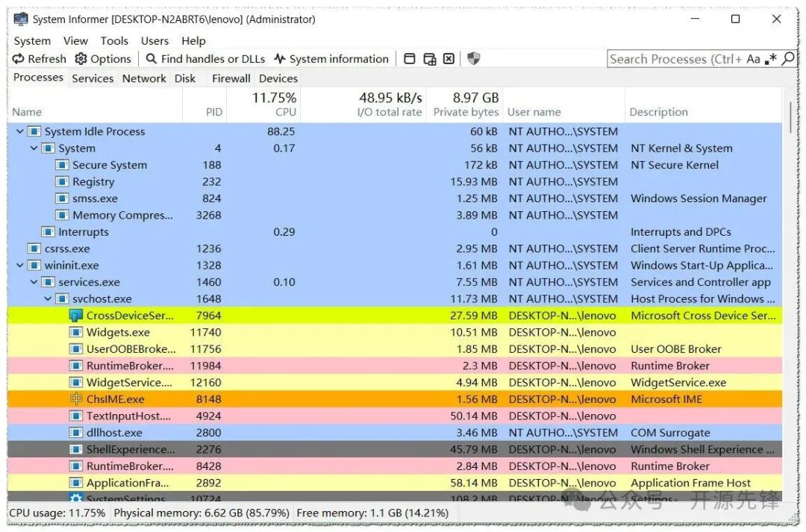This screenshot has height=532, width=806.
Task: Click the search magnifier icon in search box
Action: (x=787, y=59)
